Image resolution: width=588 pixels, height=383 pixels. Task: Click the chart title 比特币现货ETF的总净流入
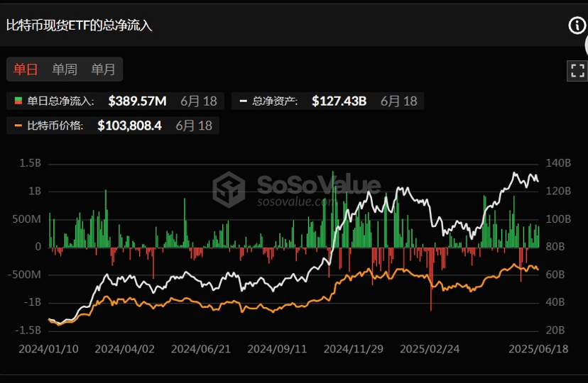79,26
